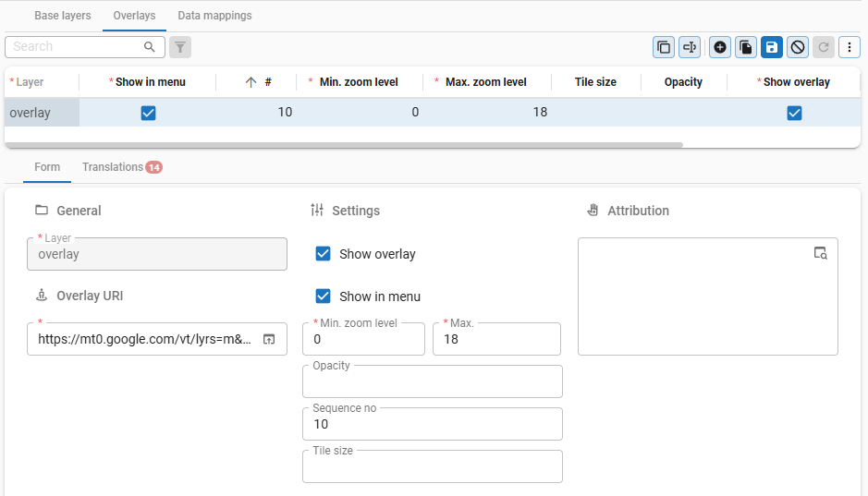Click the blue save icon
This screenshot has width=868, height=496.
772,47
